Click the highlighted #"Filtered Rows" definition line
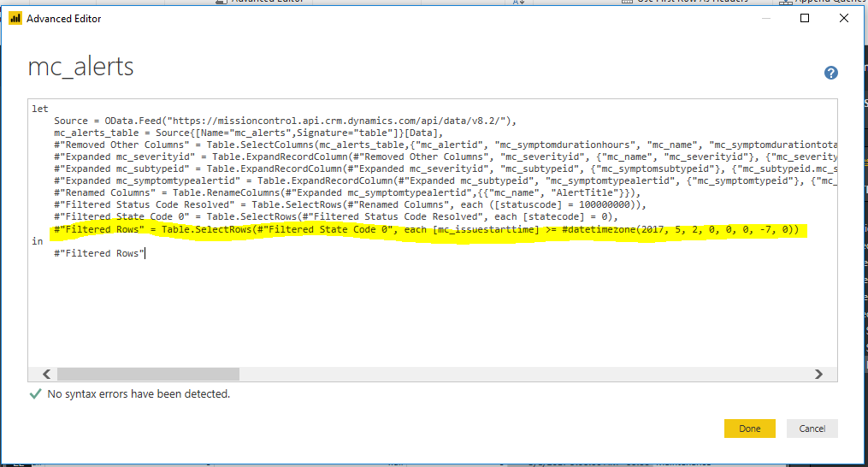The width and height of the screenshot is (868, 467). point(426,229)
